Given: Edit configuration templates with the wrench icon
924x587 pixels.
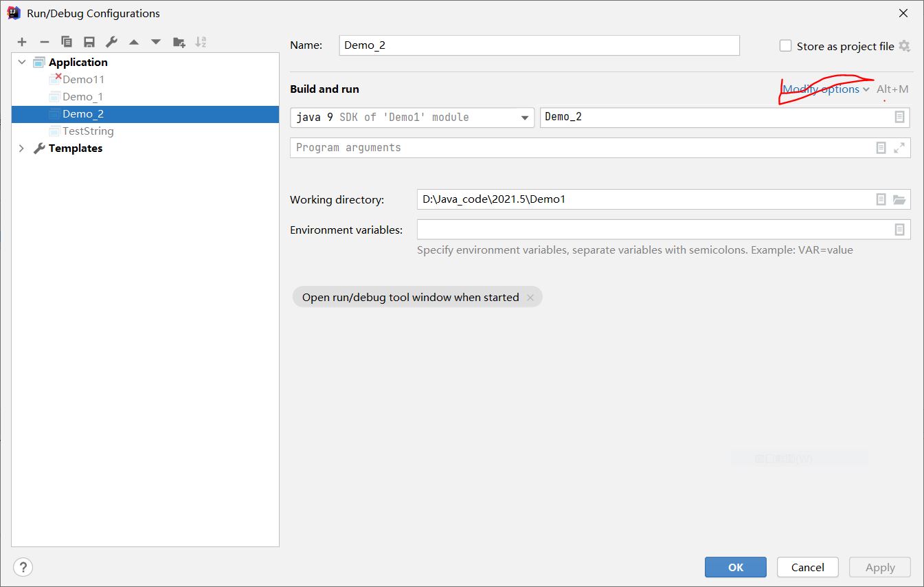Looking at the screenshot, I should [111, 41].
